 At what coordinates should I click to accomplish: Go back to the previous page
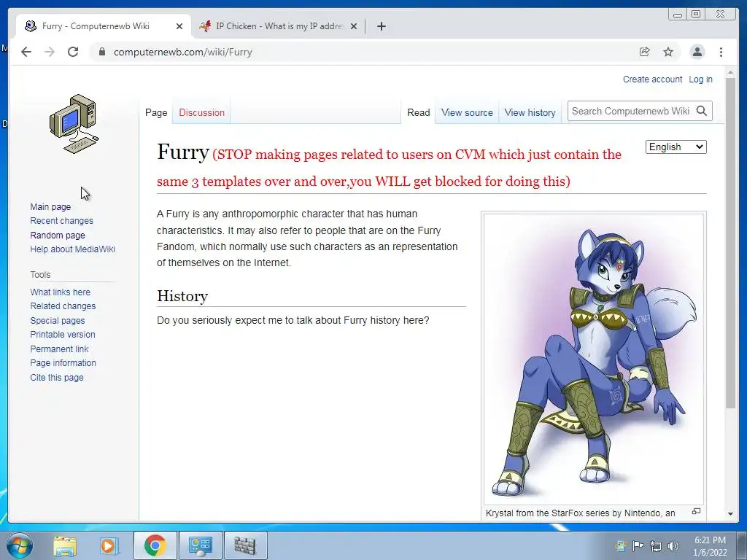[x=26, y=52]
